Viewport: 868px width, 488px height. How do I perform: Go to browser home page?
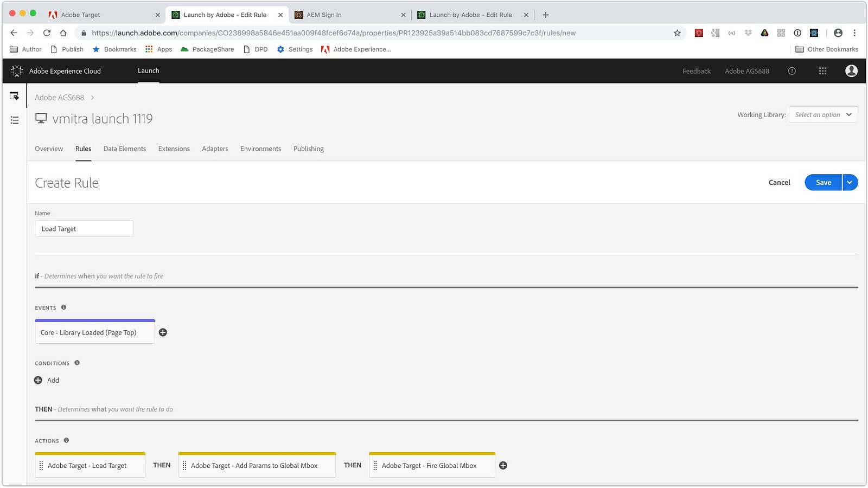coord(63,33)
